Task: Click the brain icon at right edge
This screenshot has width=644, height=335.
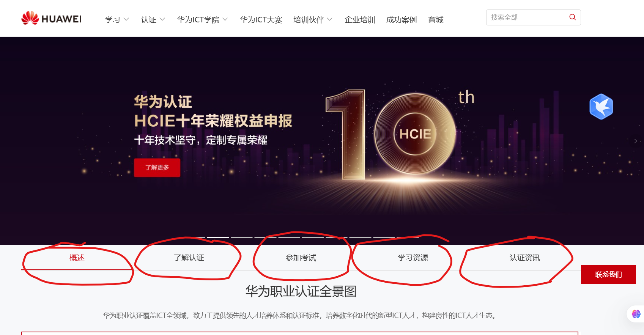Action: coord(636,314)
